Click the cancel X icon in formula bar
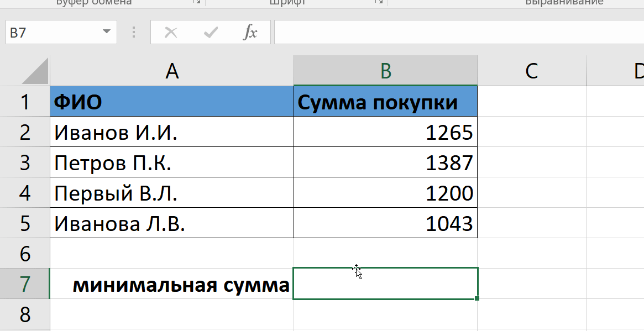The width and height of the screenshot is (644, 331). (171, 32)
